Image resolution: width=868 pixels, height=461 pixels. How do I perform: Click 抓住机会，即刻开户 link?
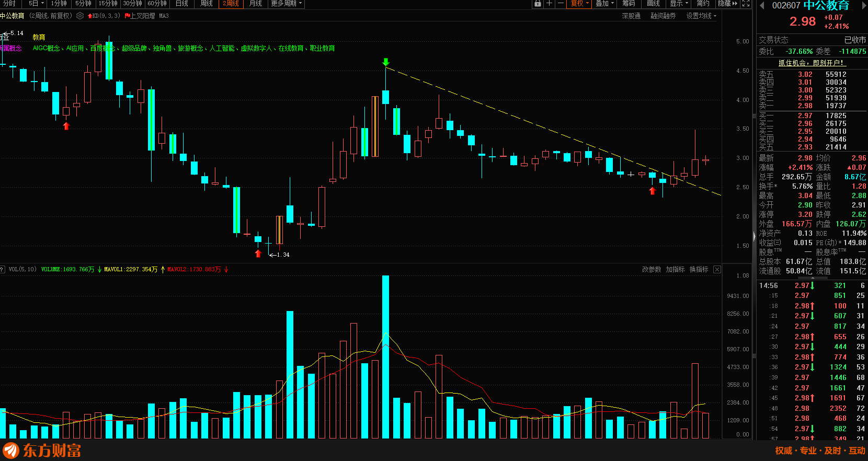(811, 63)
